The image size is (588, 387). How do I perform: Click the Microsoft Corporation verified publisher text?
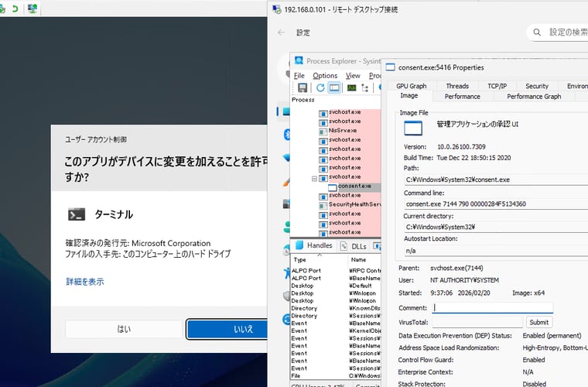pyautogui.click(x=171, y=243)
